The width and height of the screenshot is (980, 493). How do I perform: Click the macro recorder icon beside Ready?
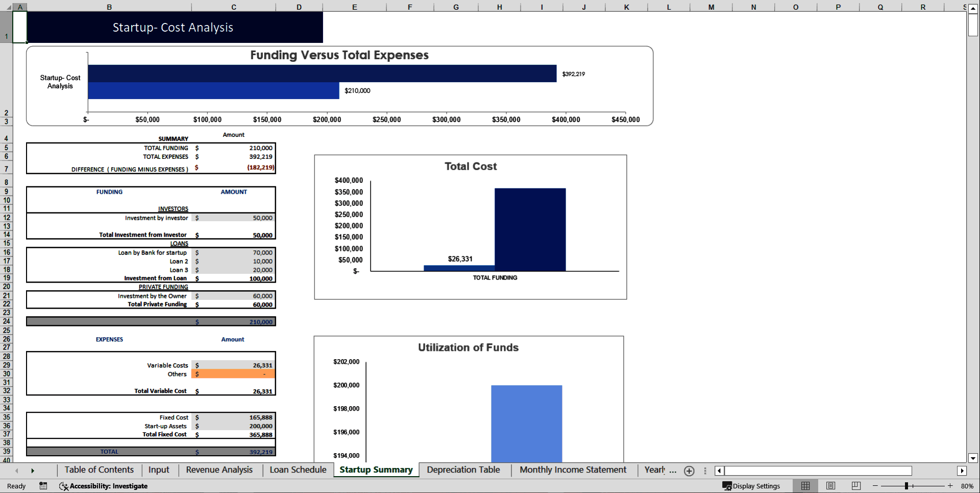43,486
